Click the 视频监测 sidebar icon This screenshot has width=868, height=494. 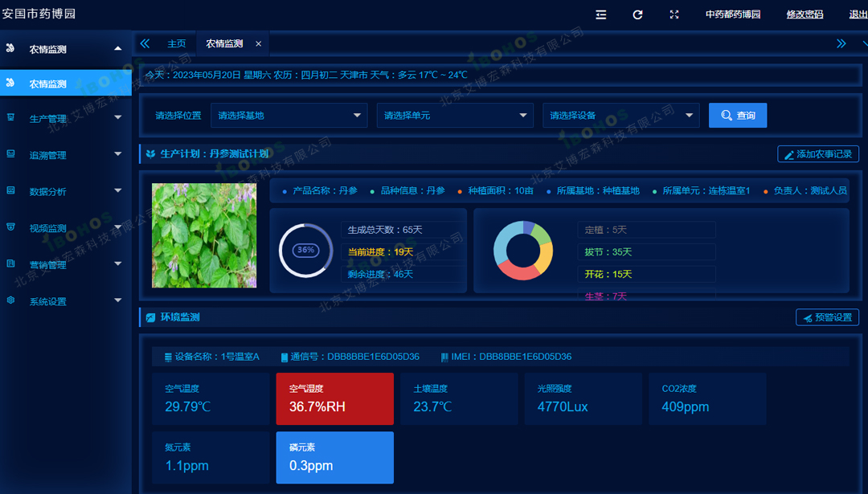pyautogui.click(x=10, y=227)
